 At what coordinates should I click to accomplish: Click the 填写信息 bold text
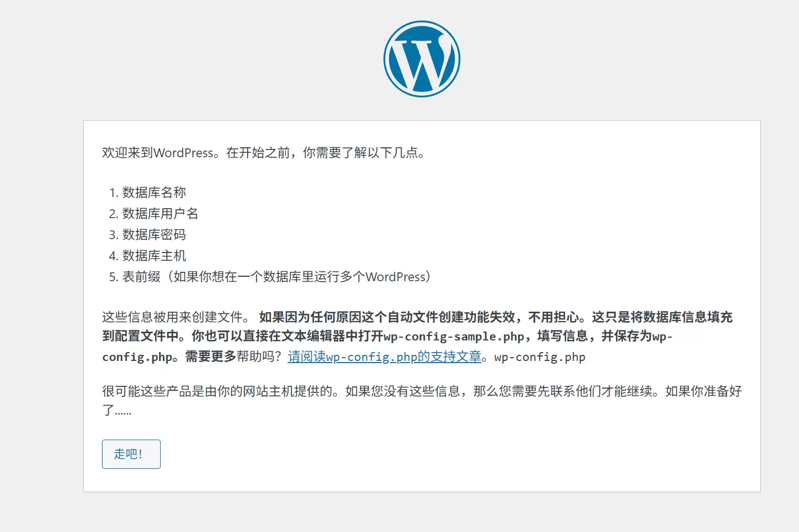tap(562, 337)
